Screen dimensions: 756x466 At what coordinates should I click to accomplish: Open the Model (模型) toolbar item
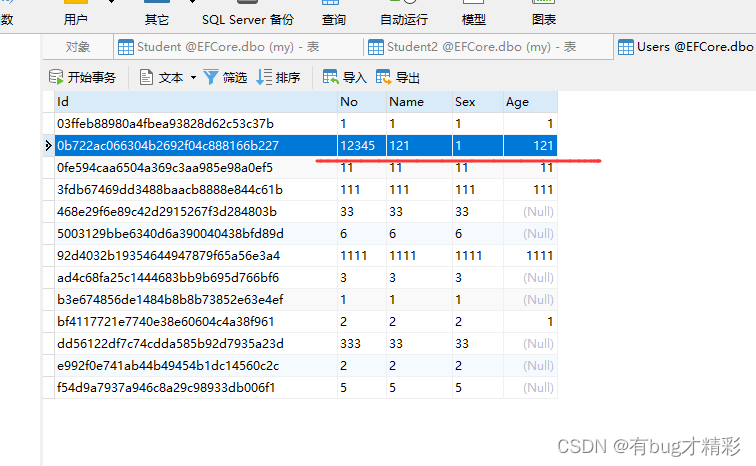click(473, 14)
